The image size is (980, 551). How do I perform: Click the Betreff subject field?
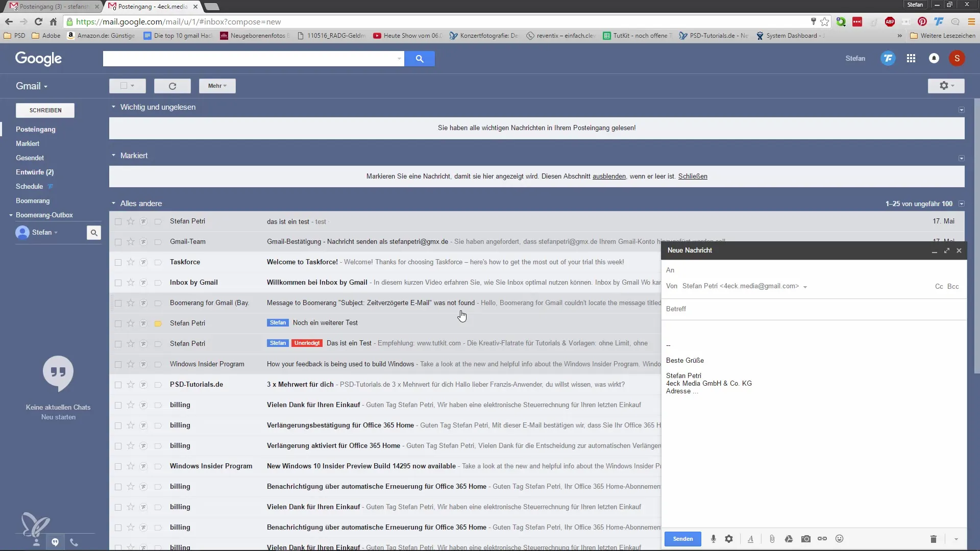pyautogui.click(x=814, y=309)
